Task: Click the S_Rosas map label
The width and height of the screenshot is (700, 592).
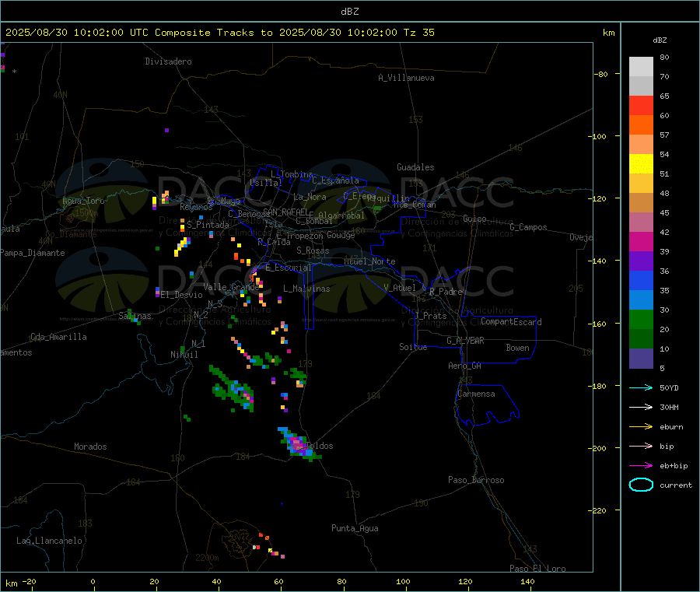Action: (x=313, y=250)
